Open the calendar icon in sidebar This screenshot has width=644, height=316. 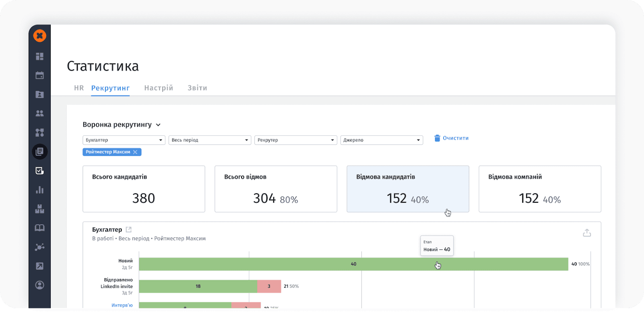click(x=39, y=75)
